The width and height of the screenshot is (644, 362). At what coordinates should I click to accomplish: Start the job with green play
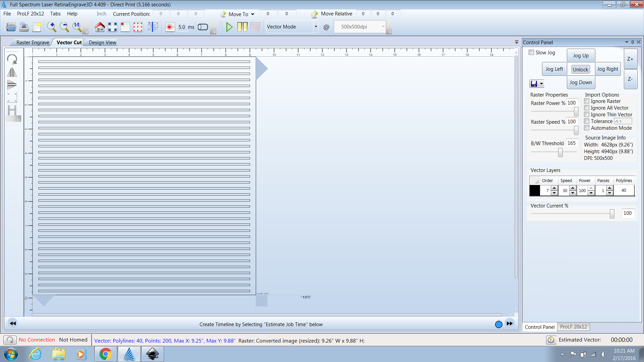pos(229,27)
